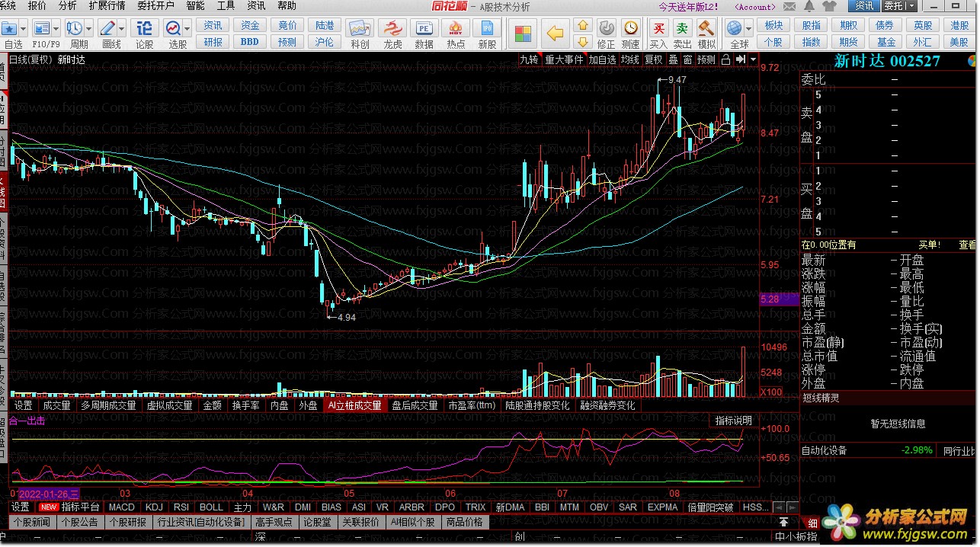Expand the 周期 period dropdown arrow
Image resolution: width=980 pixels, height=547 pixels.
pos(89,28)
